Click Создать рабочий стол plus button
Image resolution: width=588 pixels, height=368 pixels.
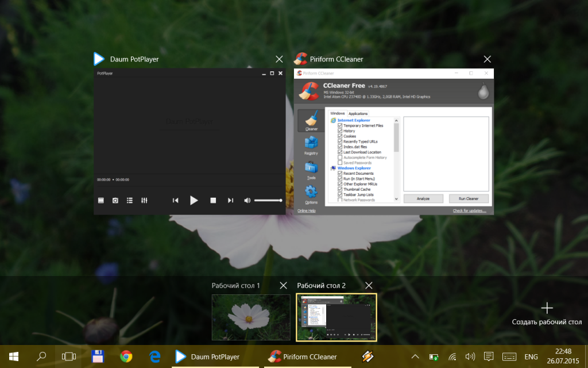click(547, 308)
